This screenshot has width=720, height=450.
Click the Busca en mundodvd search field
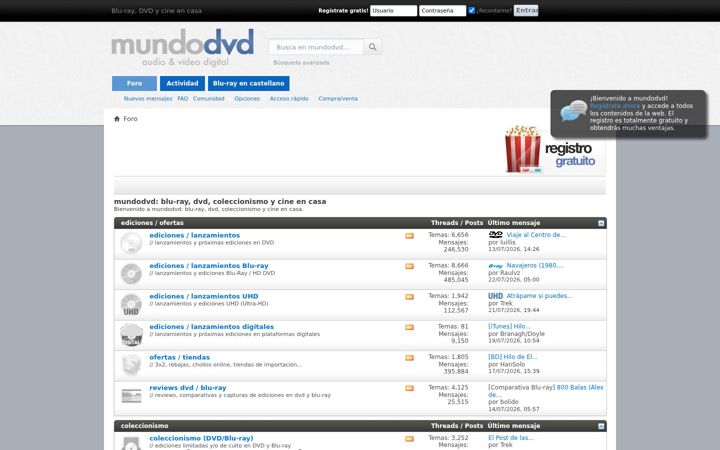pos(316,47)
